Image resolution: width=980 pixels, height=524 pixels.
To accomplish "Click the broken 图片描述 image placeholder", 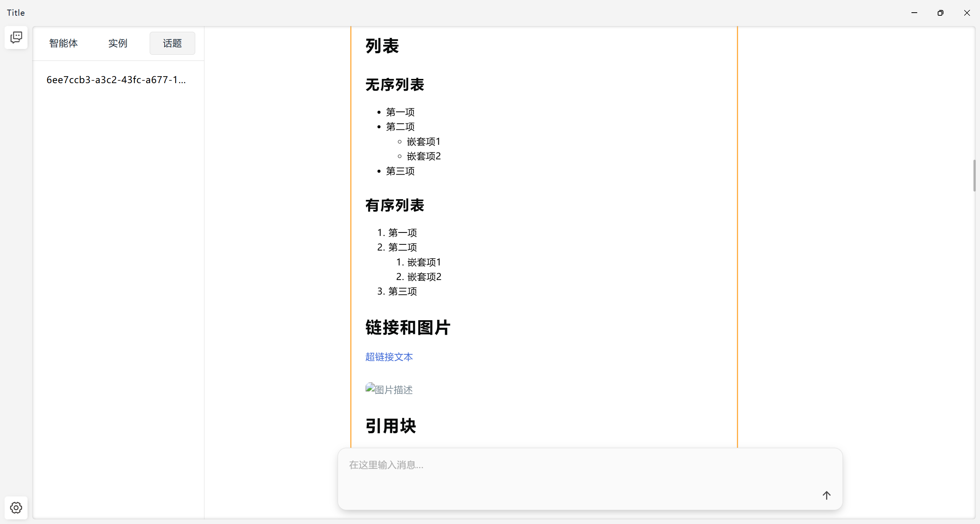I will (389, 389).
